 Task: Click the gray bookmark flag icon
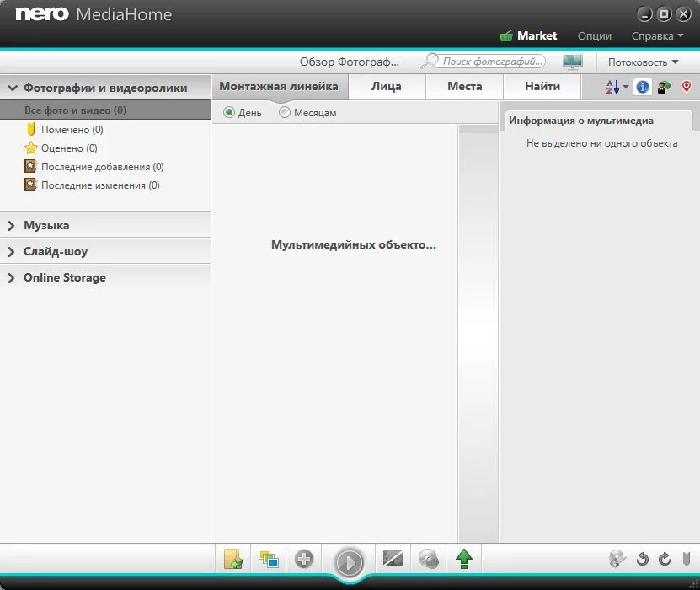[x=687, y=559]
